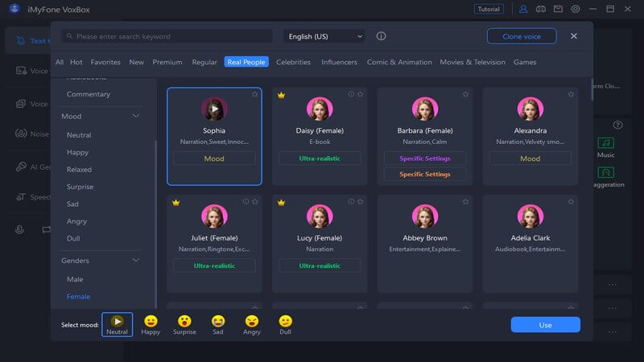Open the Movies & Television tab
The height and width of the screenshot is (362, 644).
[473, 62]
